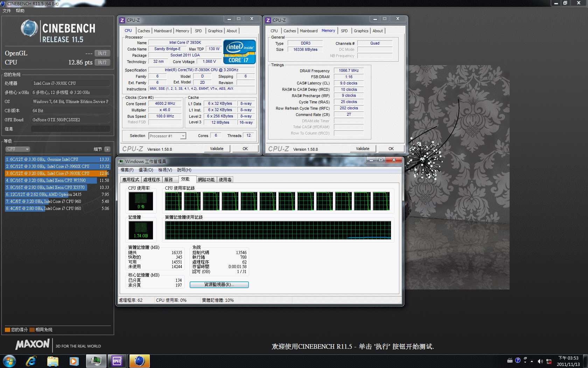Switch to CPU tab in right CPU-Z window
588x368 pixels.
pos(274,31)
